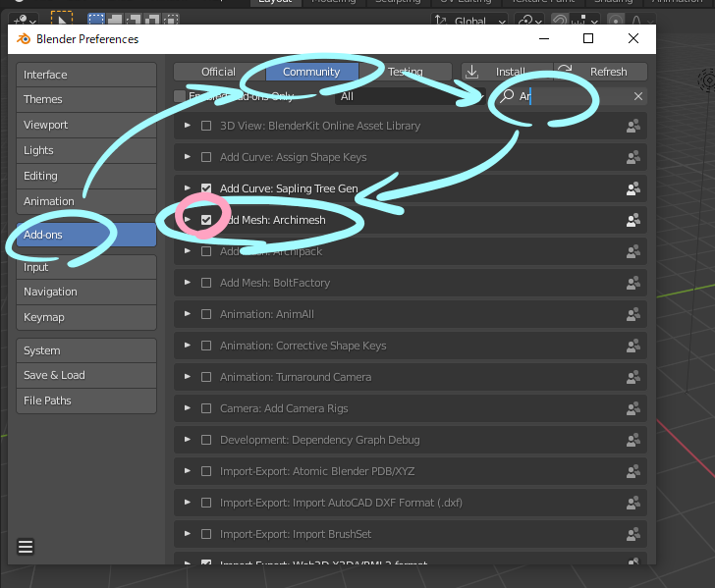This screenshot has height=588, width=715.
Task: Switch to Viewport preferences
Action: coord(86,125)
